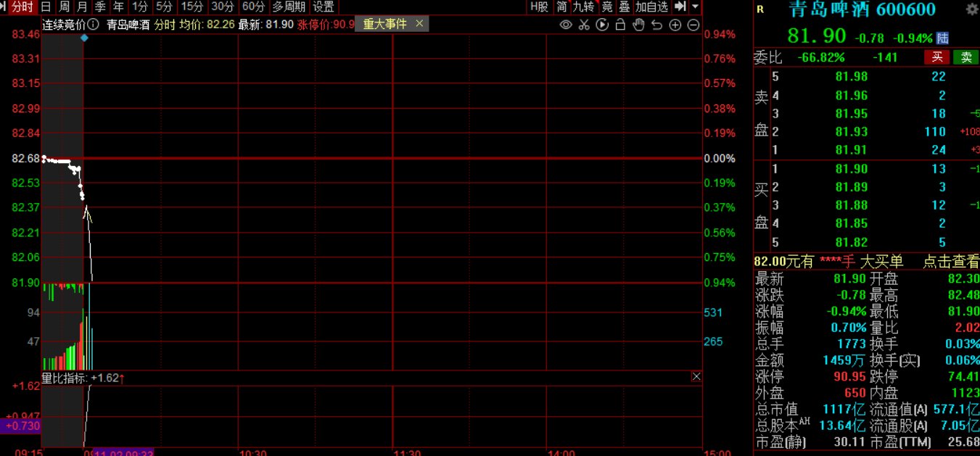Click the 82.00元有 ****手 大买单 notice
Screen dimensions: 980x456
coord(828,262)
